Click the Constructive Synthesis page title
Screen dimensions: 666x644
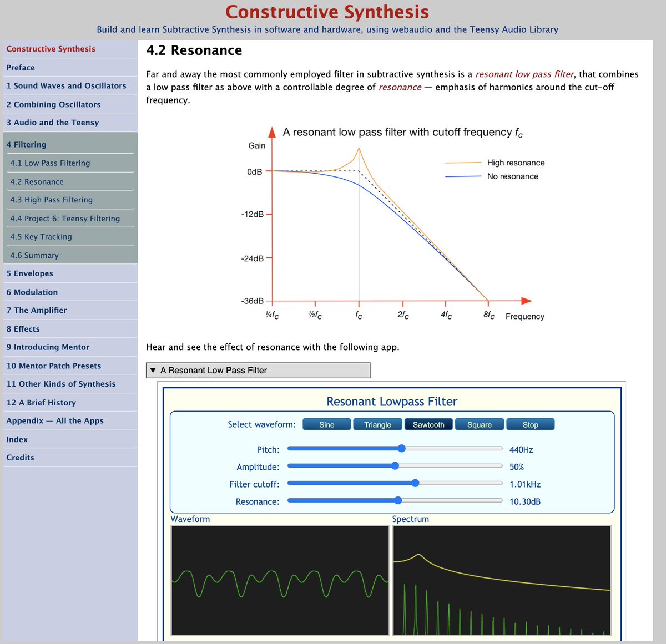327,12
